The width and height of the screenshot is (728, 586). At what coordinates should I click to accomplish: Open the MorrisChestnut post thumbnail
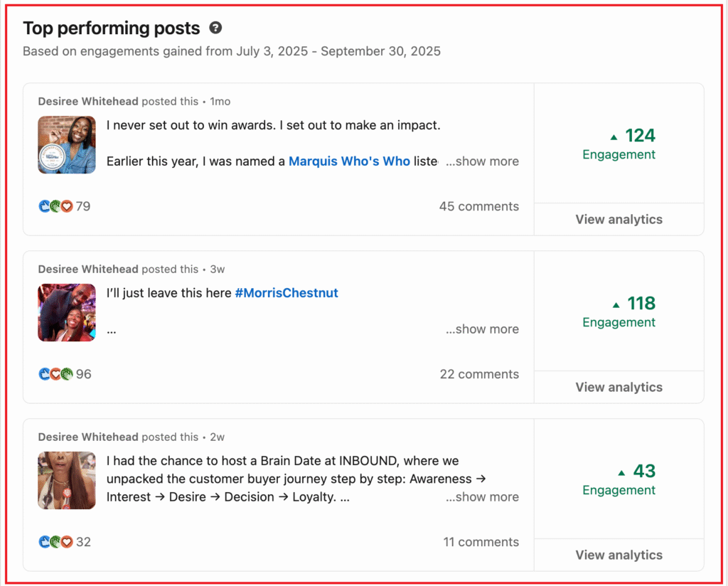coord(67,313)
